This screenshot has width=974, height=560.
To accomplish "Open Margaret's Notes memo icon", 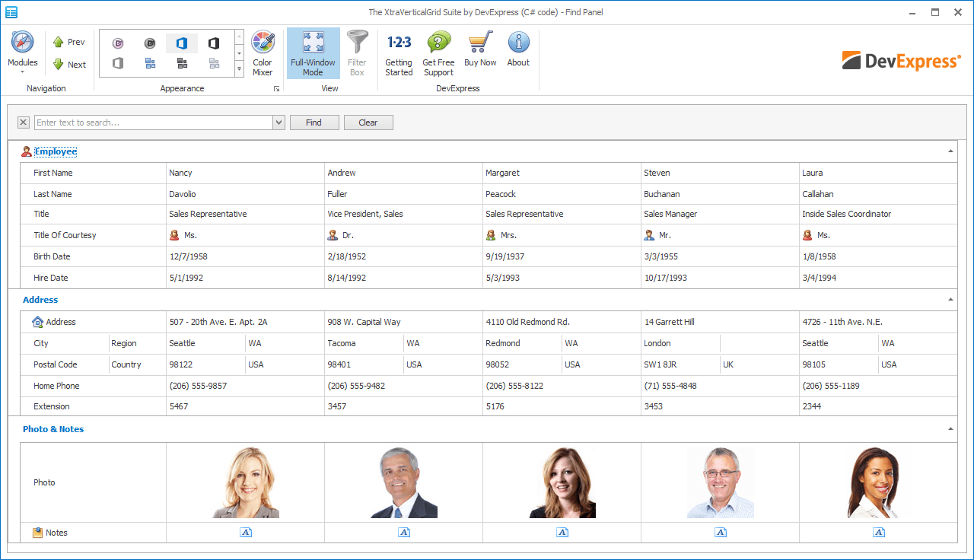I will pos(562,533).
